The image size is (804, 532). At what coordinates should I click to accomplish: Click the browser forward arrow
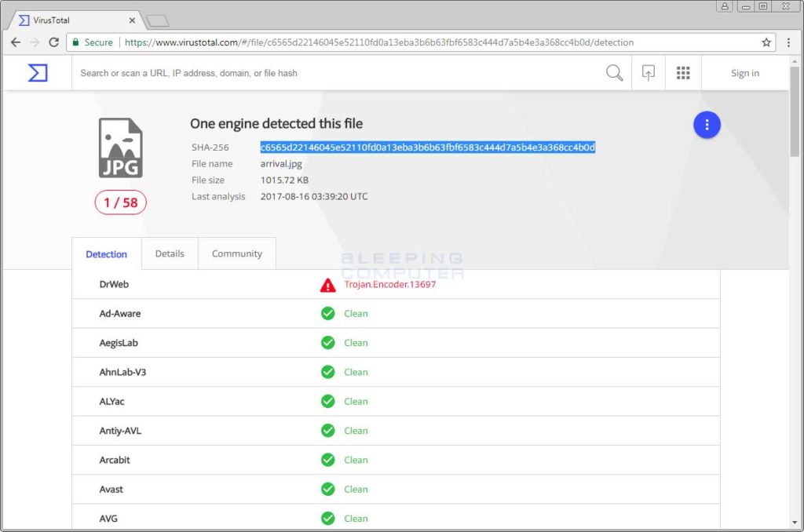click(x=35, y=42)
